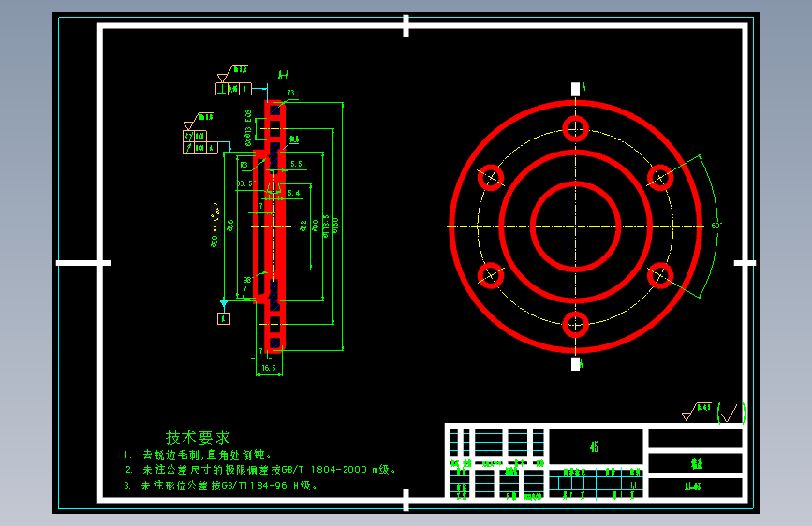Select the bottom 7 dimension above 16.5
Screen dimensions: 812x526
pyautogui.click(x=260, y=351)
